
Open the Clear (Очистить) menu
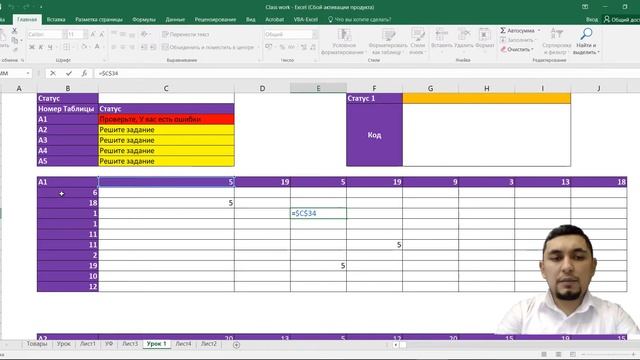(517, 49)
